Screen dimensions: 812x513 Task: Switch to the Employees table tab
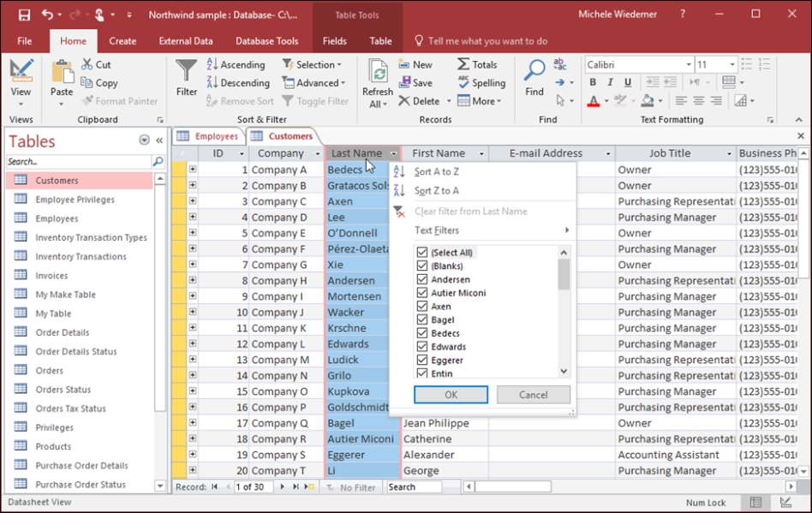point(207,136)
